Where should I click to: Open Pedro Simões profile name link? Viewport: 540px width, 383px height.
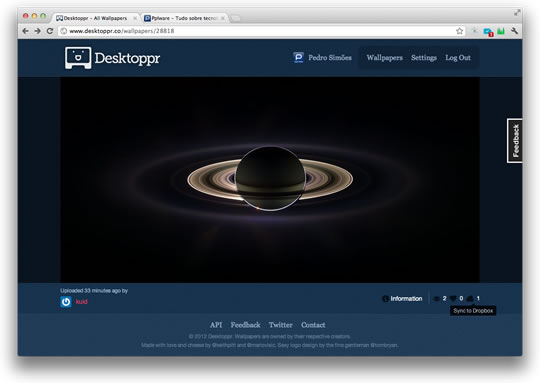tap(330, 58)
